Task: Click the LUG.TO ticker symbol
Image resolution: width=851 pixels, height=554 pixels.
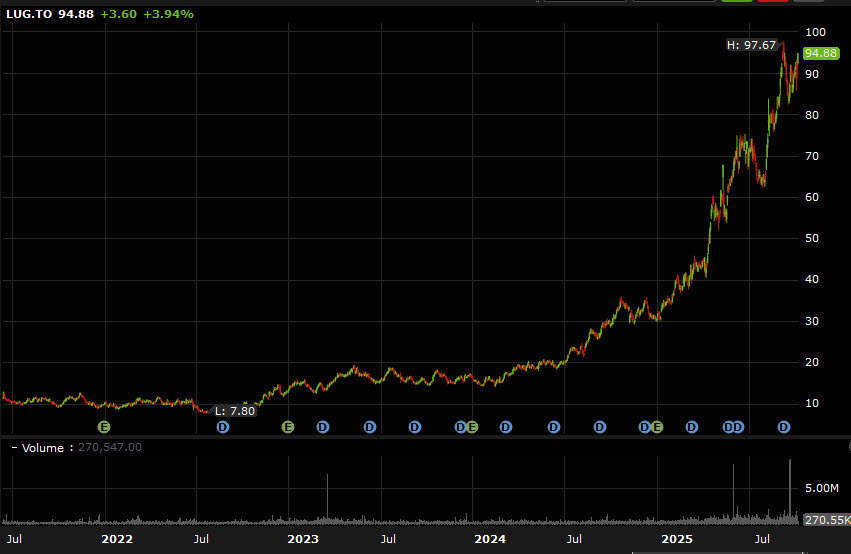Action: click(29, 14)
